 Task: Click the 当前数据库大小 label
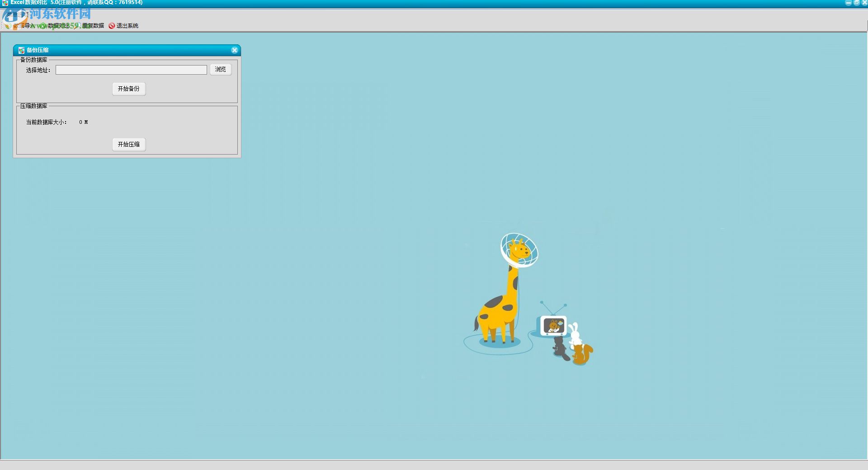click(46, 122)
